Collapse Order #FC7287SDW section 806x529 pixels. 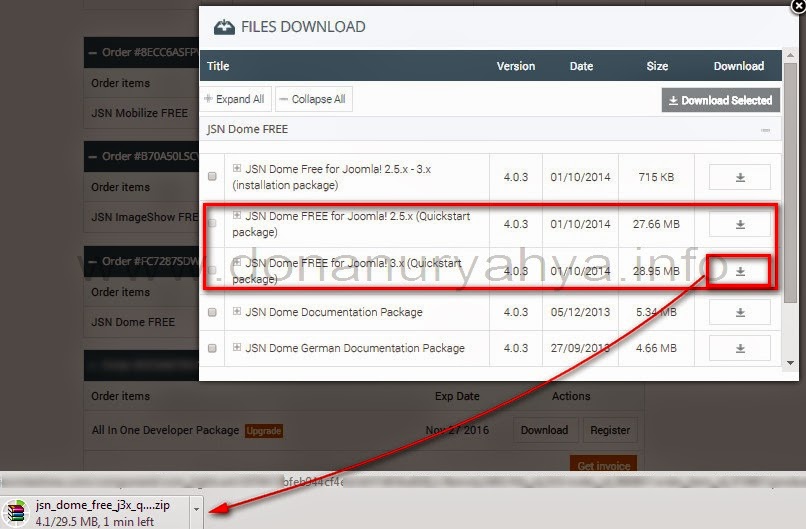(x=93, y=262)
